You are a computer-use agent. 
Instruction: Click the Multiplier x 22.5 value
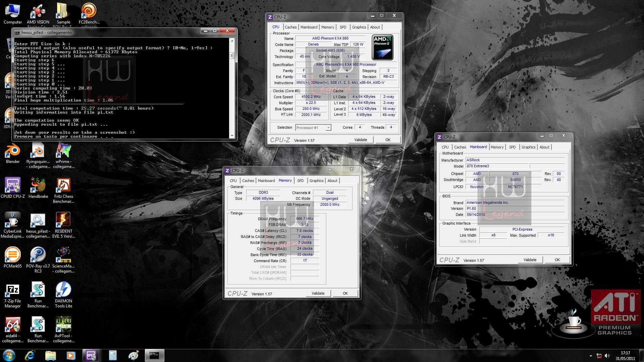[x=311, y=103]
